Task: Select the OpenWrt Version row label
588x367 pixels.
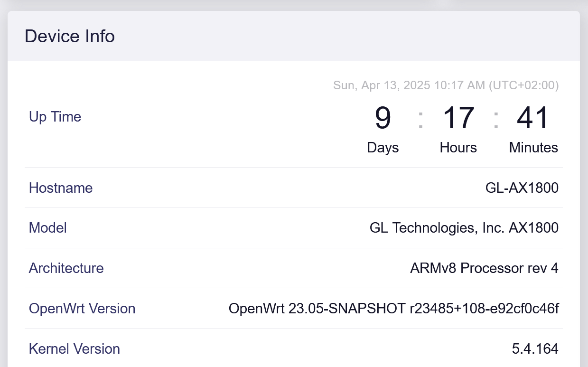Action: (82, 309)
